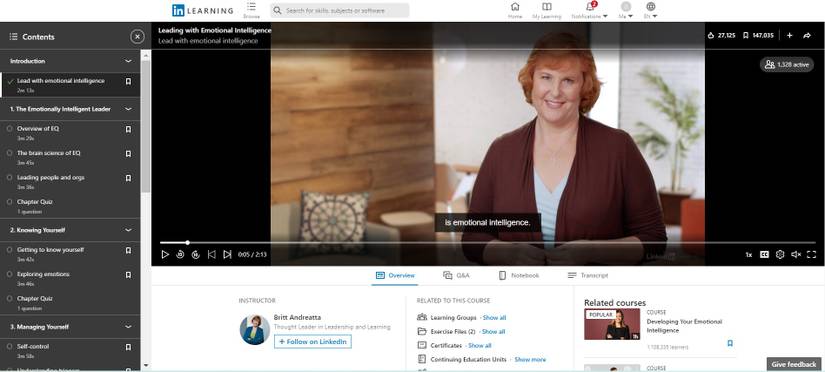Show all Certificates
Screen dimensions: 825x372
pyautogui.click(x=479, y=346)
